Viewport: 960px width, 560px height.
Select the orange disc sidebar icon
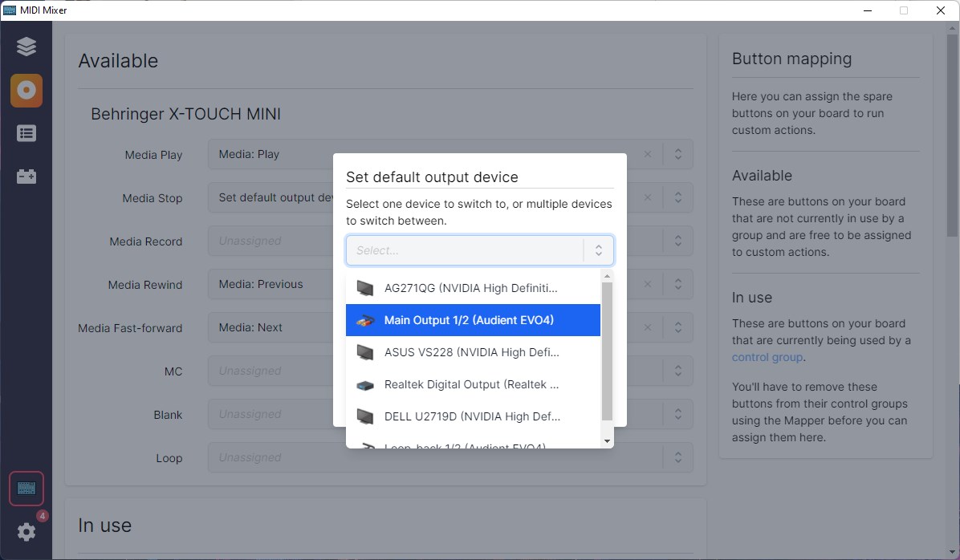26,91
